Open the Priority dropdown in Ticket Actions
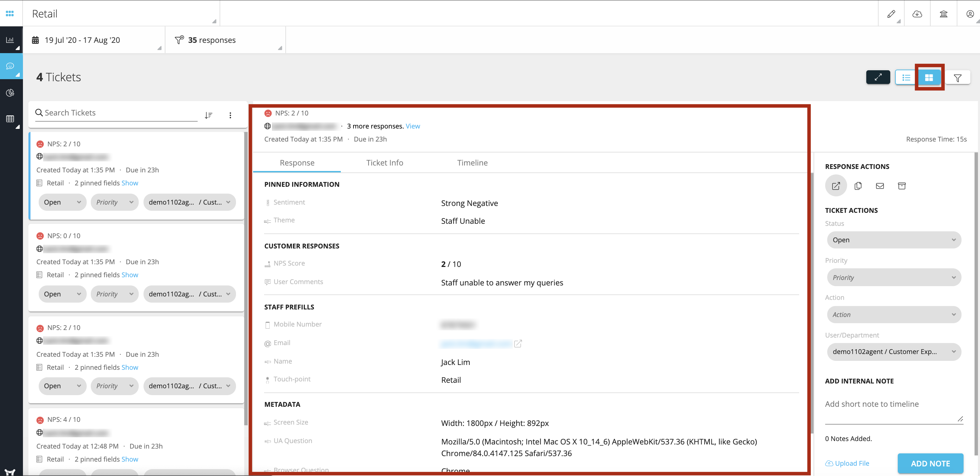 pos(894,277)
